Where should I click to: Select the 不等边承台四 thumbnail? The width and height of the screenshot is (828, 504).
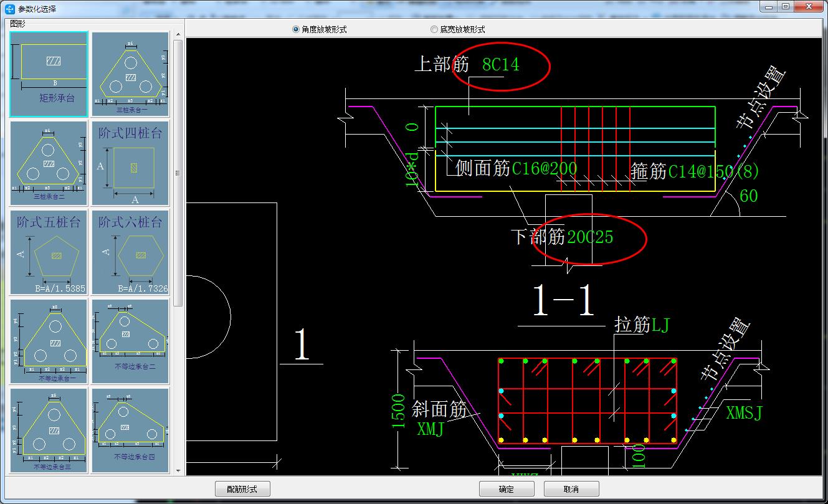[130, 430]
